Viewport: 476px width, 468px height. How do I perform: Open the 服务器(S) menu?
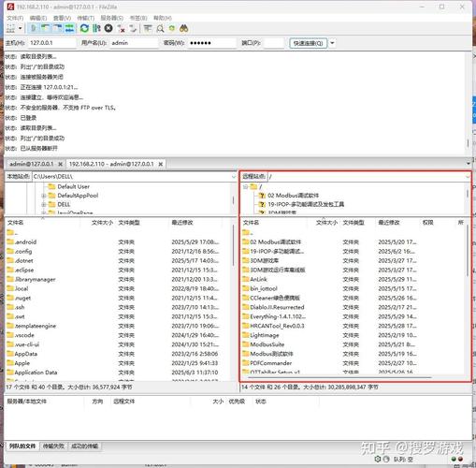pyautogui.click(x=111, y=18)
